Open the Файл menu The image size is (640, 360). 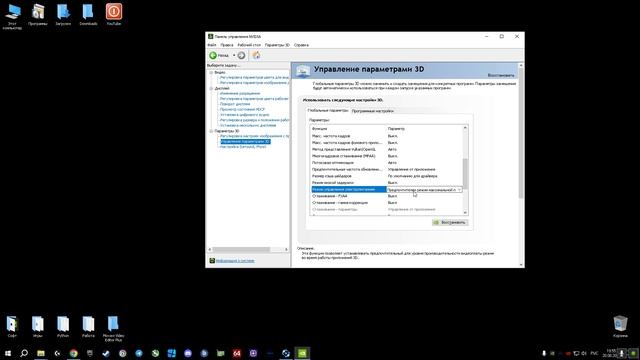pyautogui.click(x=212, y=45)
